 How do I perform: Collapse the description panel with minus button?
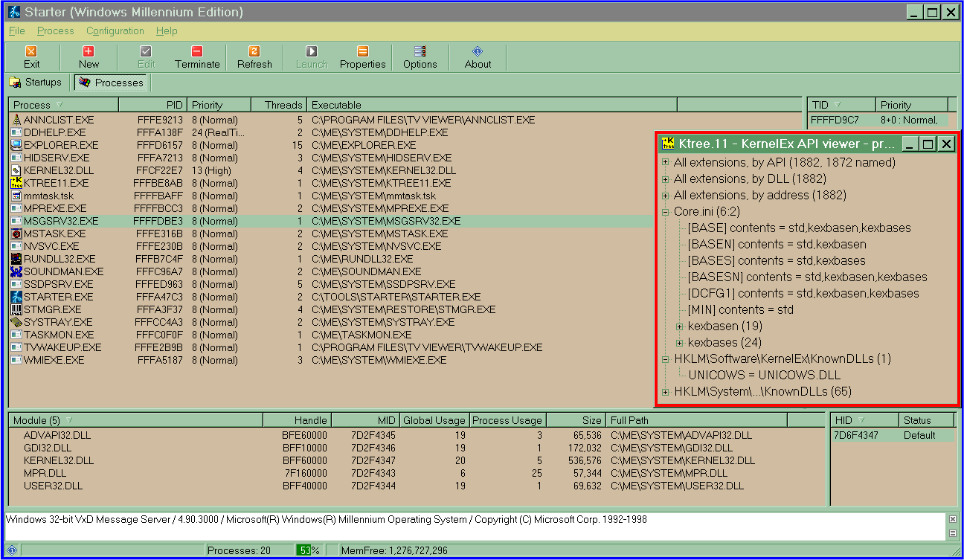click(x=953, y=533)
